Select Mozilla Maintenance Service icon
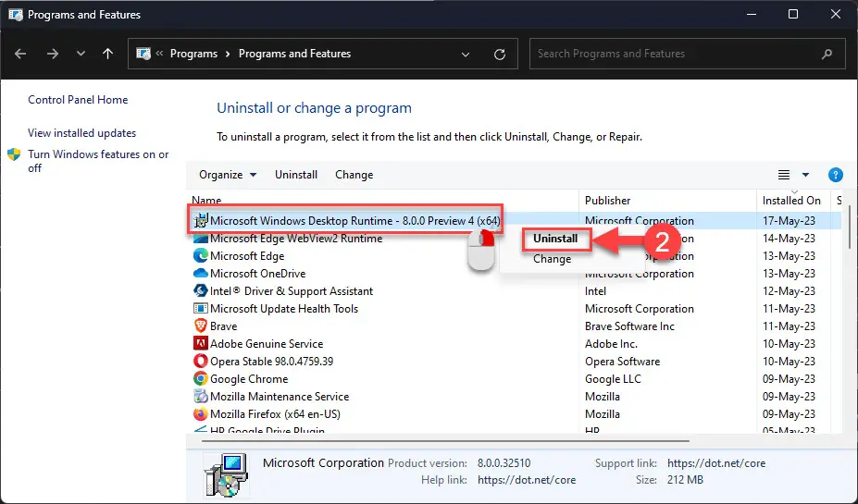The height and width of the screenshot is (504, 858). (201, 396)
